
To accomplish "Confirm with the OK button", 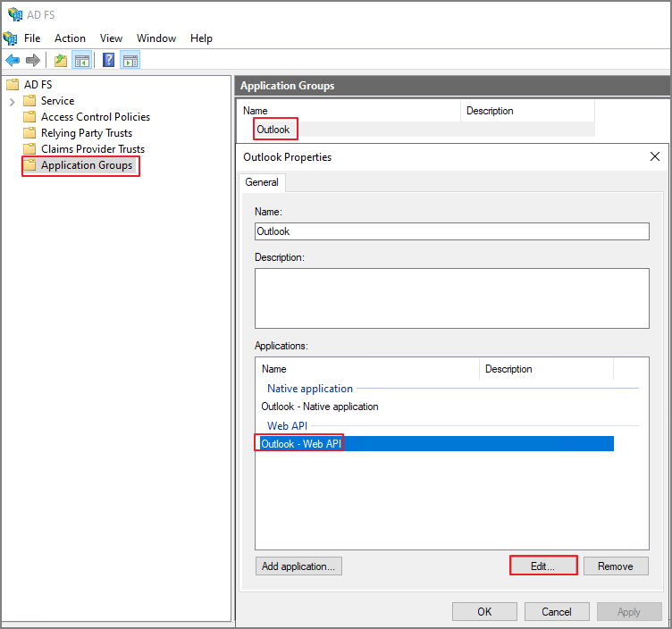I will 484,611.
